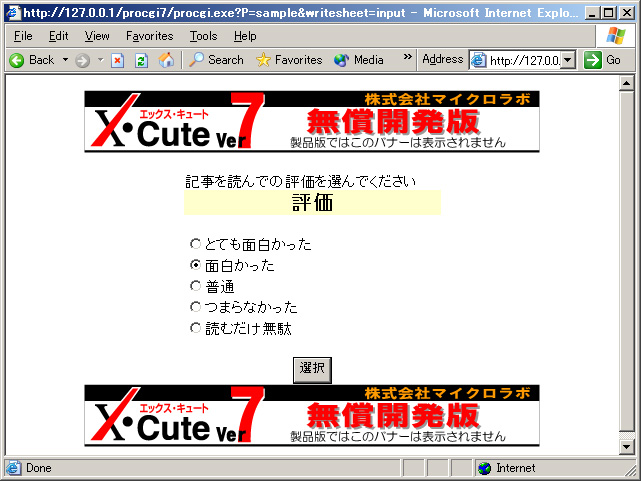Viewport: 641px width, 481px height.
Task: Click the Internet zone globe in status bar
Action: point(484,468)
